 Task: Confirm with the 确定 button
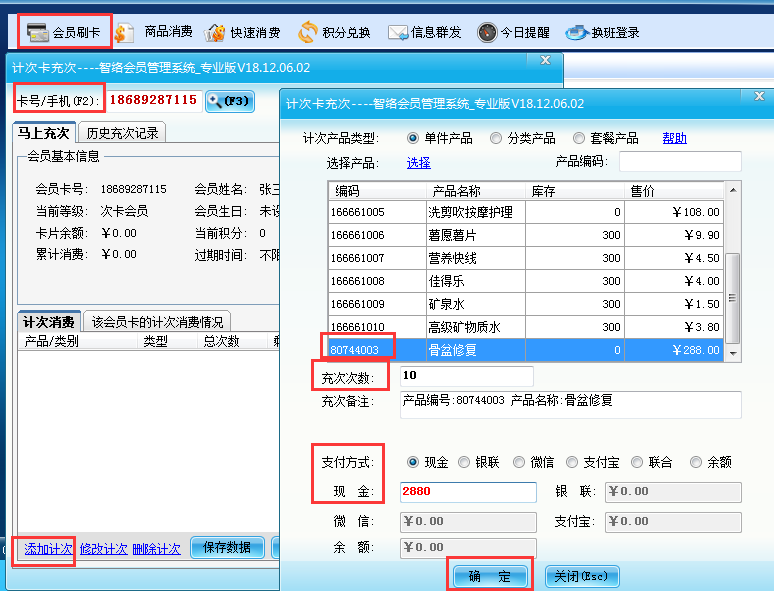(490, 576)
